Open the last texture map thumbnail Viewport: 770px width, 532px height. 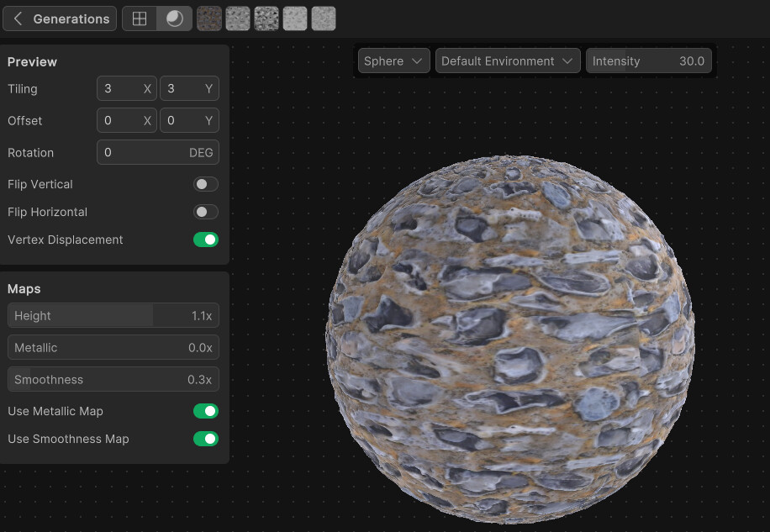point(323,18)
